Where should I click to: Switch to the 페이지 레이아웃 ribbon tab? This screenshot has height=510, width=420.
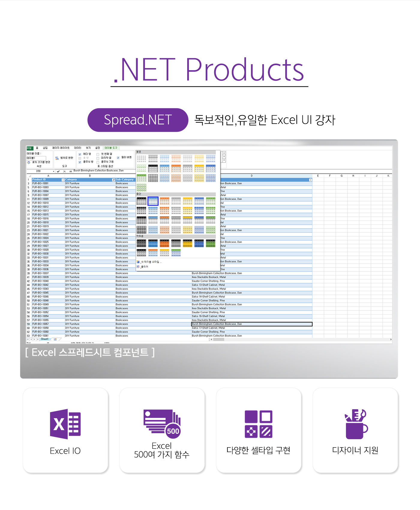61,148
